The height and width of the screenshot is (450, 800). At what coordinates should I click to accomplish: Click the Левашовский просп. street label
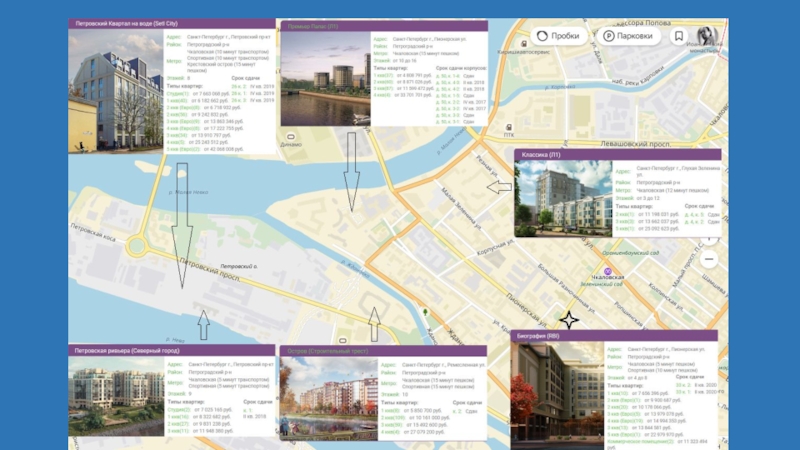636,144
